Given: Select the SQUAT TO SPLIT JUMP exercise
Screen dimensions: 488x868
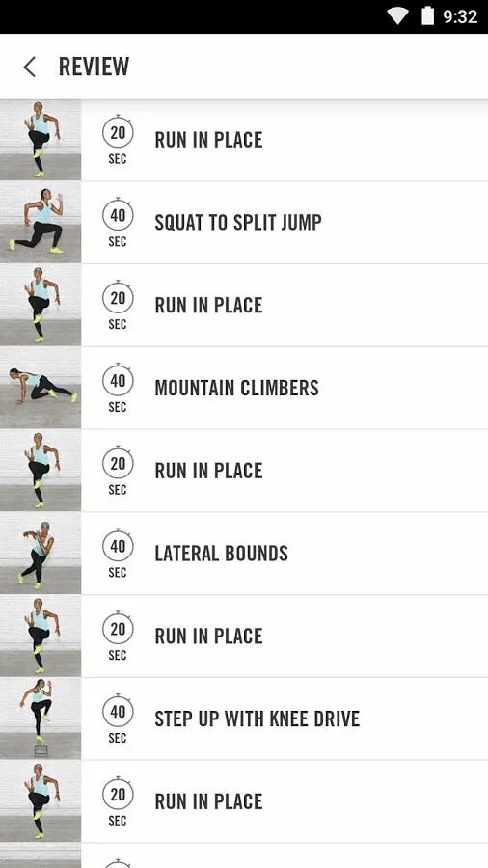Looking at the screenshot, I should click(244, 223).
